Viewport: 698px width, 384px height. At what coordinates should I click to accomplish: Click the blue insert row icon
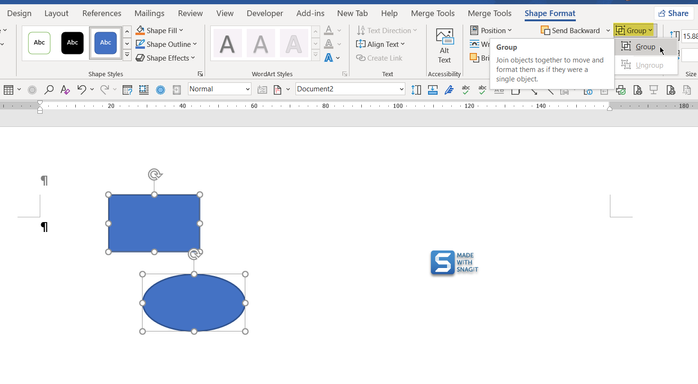coord(433,90)
